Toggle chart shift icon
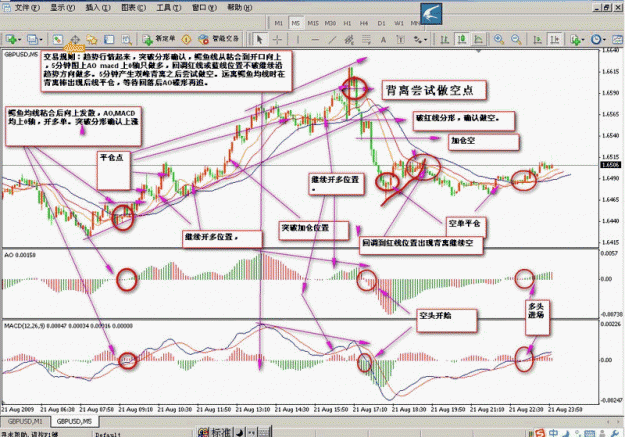 point(554,39)
